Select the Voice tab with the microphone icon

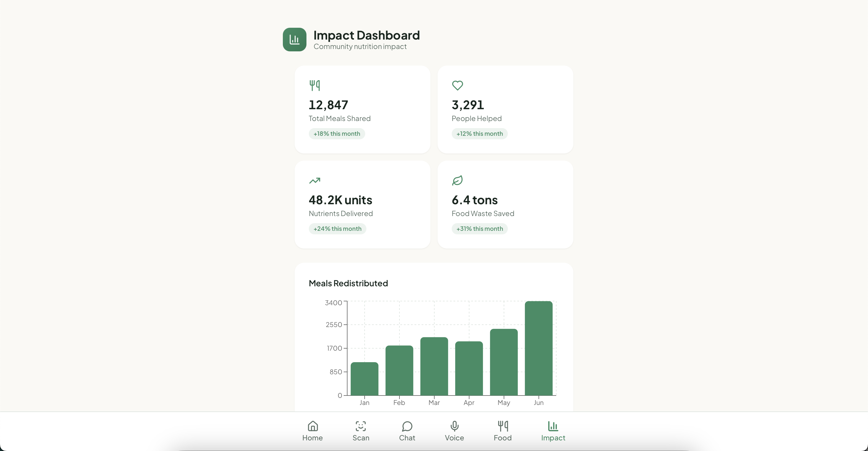454,431
